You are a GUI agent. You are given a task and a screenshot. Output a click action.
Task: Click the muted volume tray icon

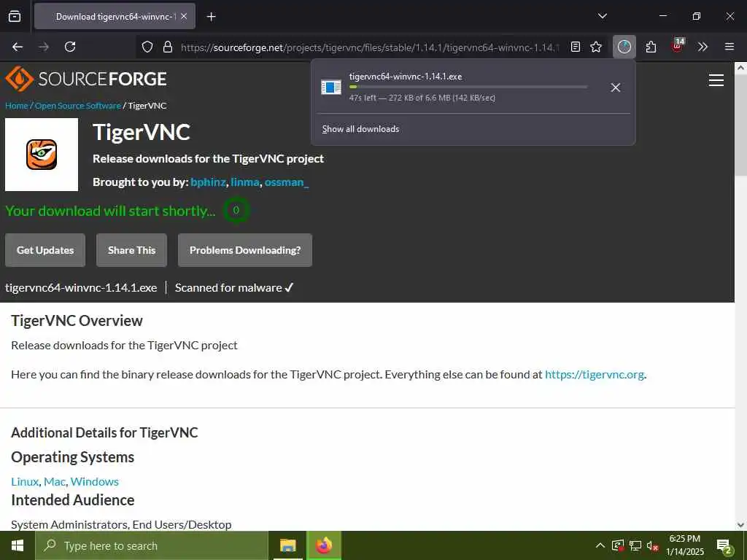coord(653,545)
